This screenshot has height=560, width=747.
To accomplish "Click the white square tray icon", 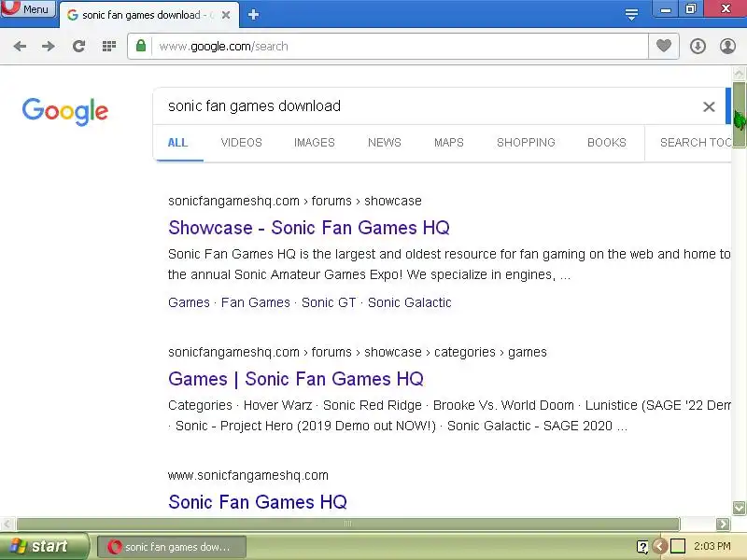I will [x=678, y=546].
